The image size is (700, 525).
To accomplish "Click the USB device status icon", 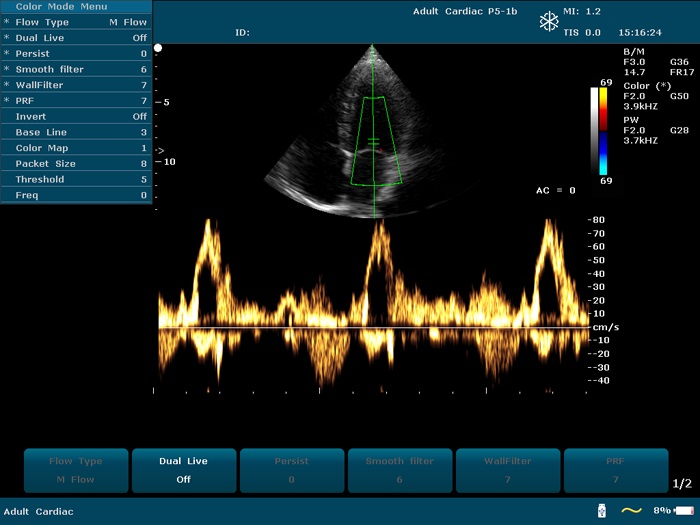I will [x=602, y=510].
